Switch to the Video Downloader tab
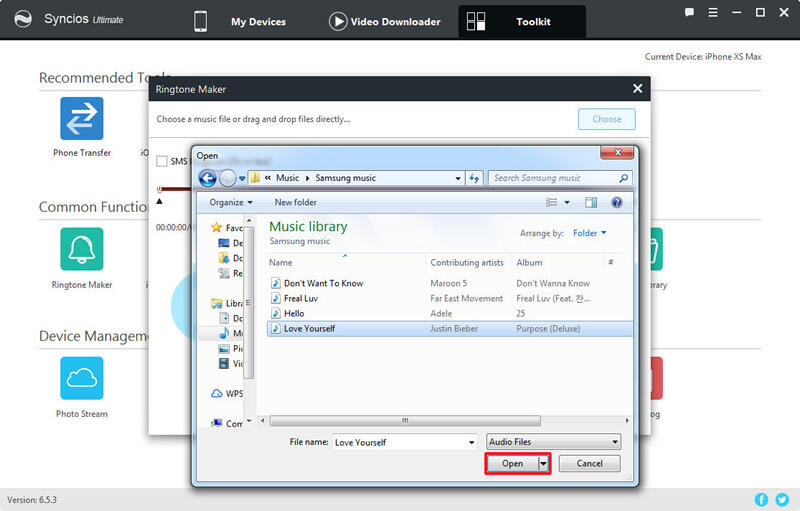This screenshot has width=800, height=511. (x=384, y=21)
